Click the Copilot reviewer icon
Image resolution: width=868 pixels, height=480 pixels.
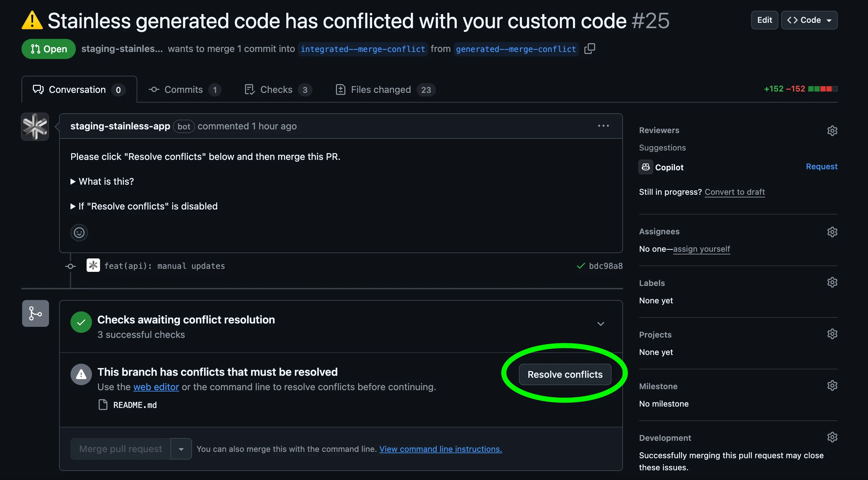point(645,167)
